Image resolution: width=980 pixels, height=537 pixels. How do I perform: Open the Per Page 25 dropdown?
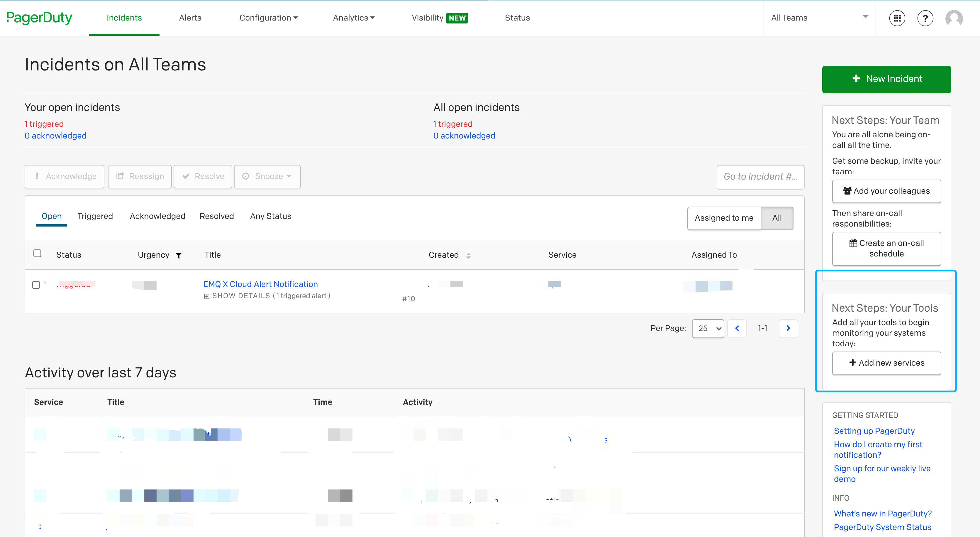[708, 328]
